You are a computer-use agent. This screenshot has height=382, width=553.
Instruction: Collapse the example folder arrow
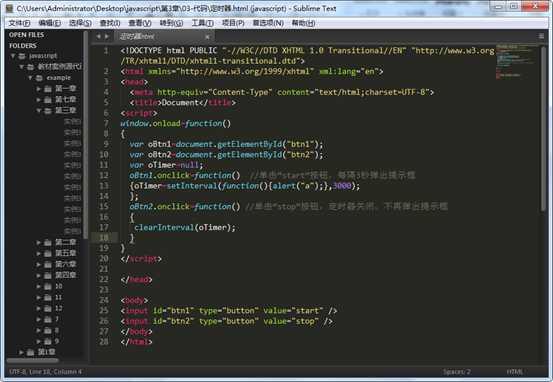tap(30, 78)
